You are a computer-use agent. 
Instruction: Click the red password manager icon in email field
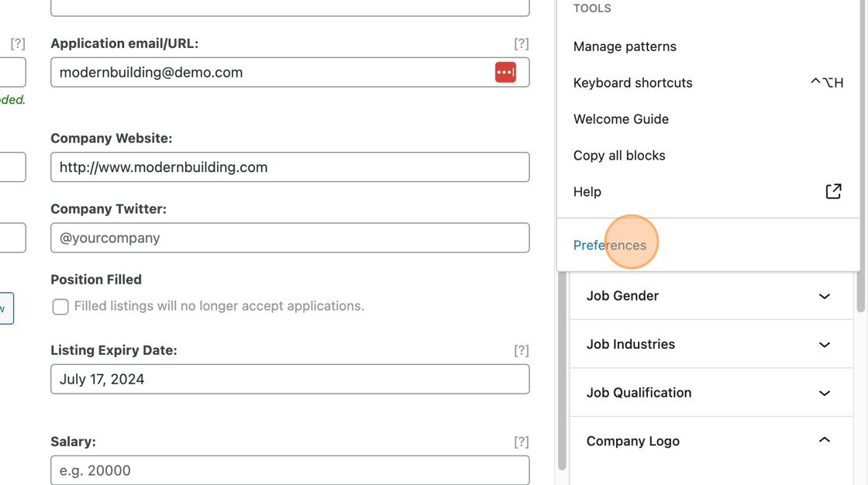coord(505,72)
